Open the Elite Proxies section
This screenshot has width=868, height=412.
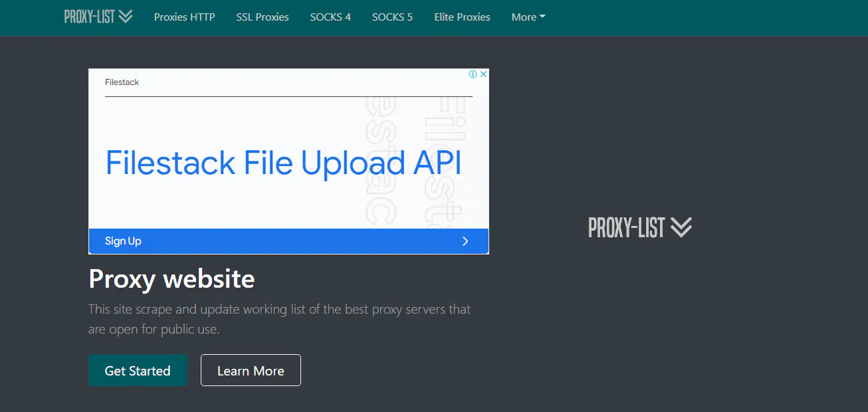coord(462,17)
